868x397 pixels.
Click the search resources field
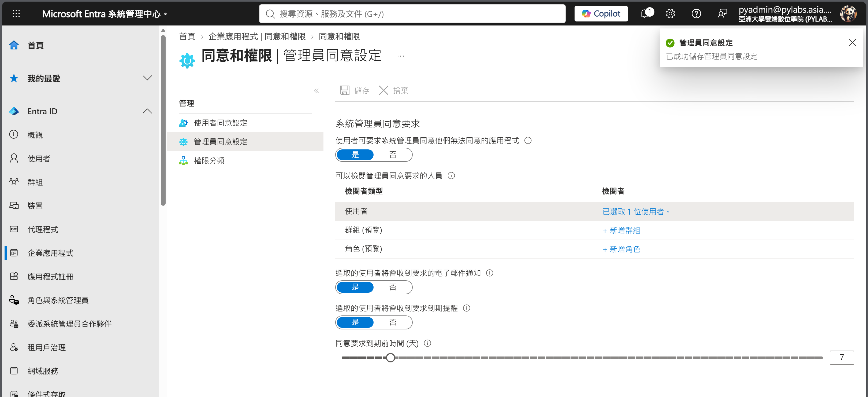pyautogui.click(x=412, y=14)
